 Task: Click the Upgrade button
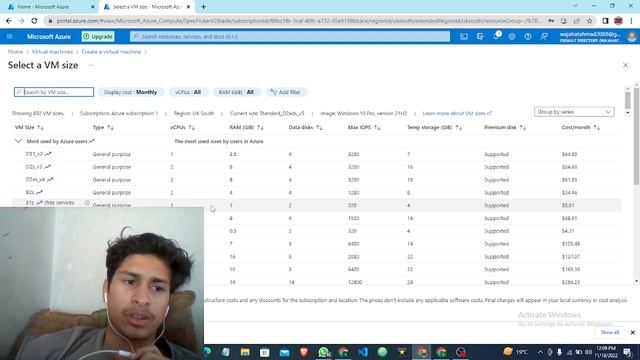(x=98, y=36)
